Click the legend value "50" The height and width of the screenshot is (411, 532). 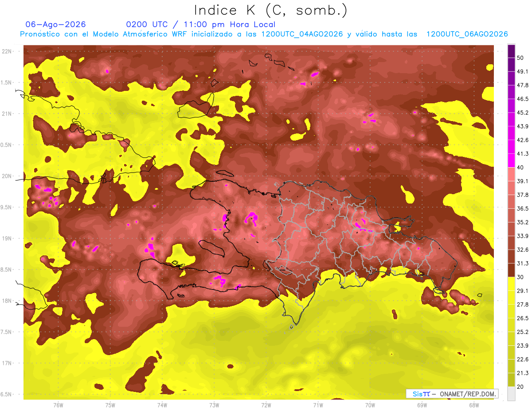[x=520, y=58]
